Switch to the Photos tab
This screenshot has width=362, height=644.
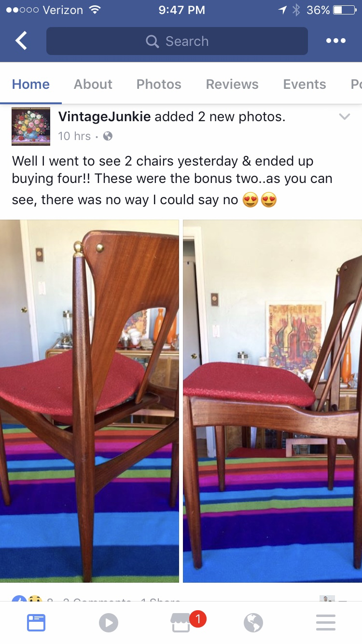pos(159,84)
